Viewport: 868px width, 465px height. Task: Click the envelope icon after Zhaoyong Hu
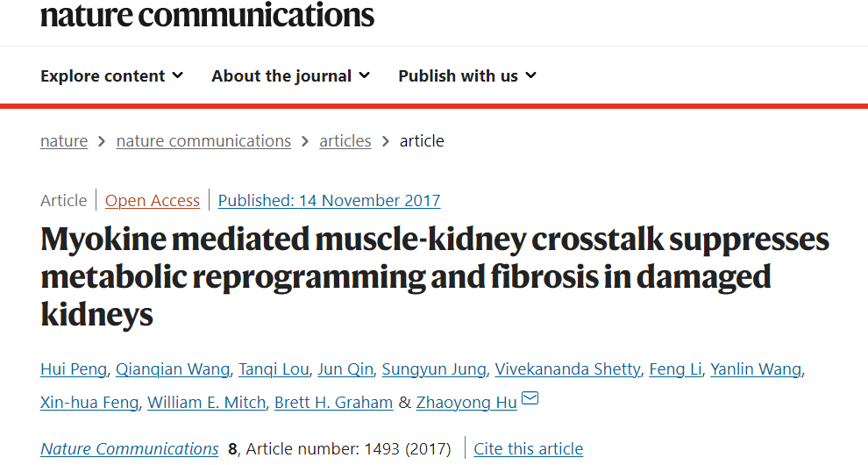530,400
